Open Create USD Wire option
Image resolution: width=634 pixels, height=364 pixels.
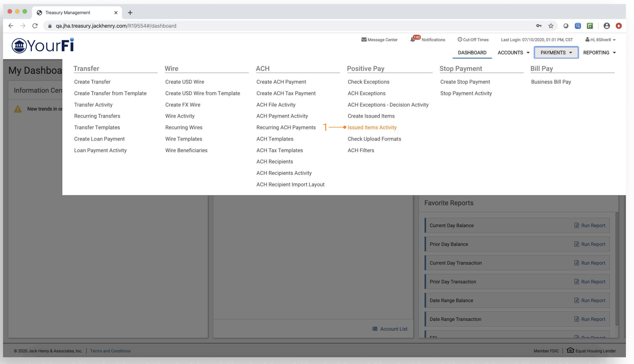[x=184, y=82]
